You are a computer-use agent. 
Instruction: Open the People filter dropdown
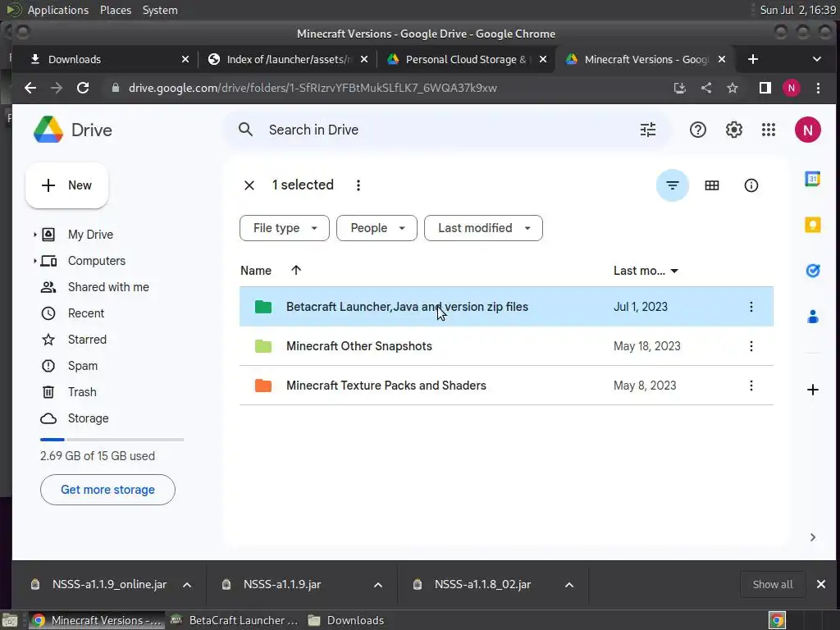click(377, 228)
